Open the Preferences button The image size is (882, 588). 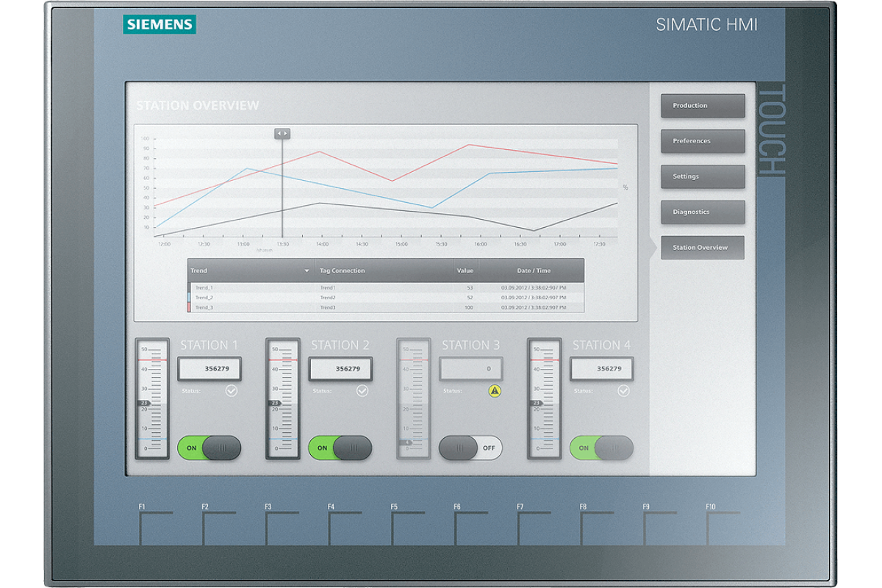pyautogui.click(x=703, y=141)
